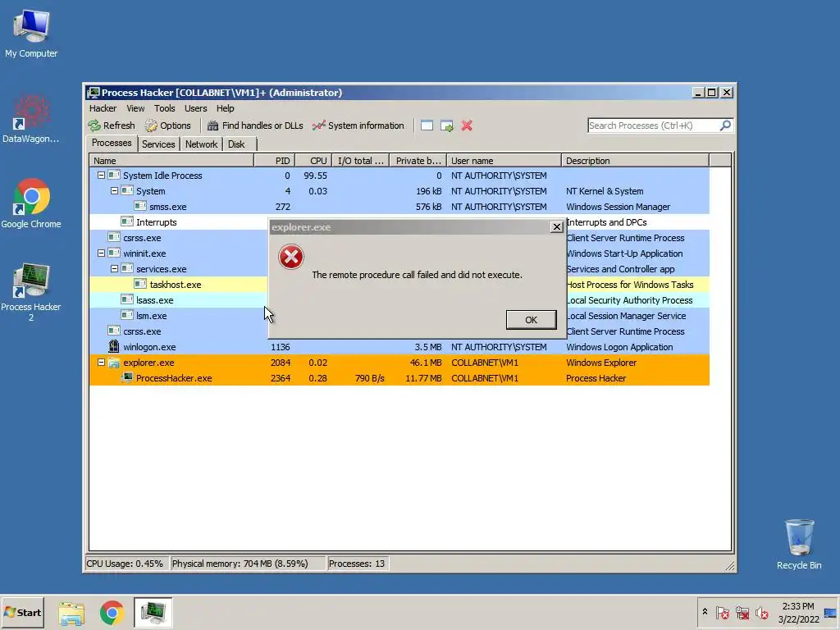
Task: Select the Recycle Bin desktop icon
Action: [x=799, y=545]
